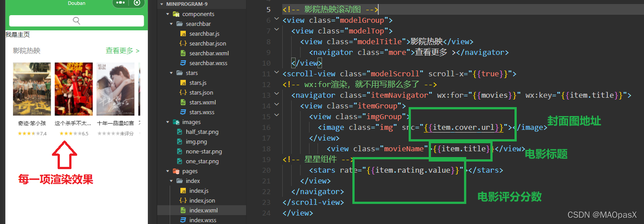The width and height of the screenshot is (644, 224).
Task: Open searchbar.wxml file name in the tree
Action: tap(209, 53)
